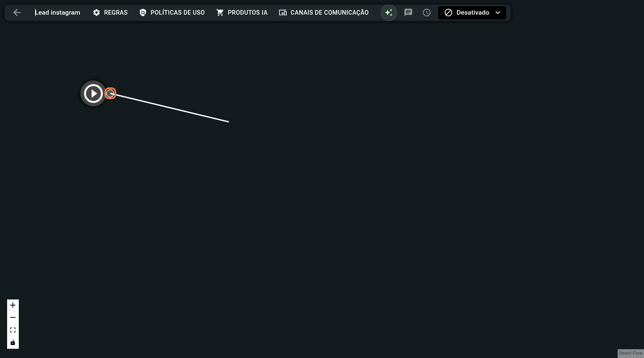This screenshot has width=644, height=358.
Task: Go to PRODUTOS IA
Action: click(x=242, y=13)
